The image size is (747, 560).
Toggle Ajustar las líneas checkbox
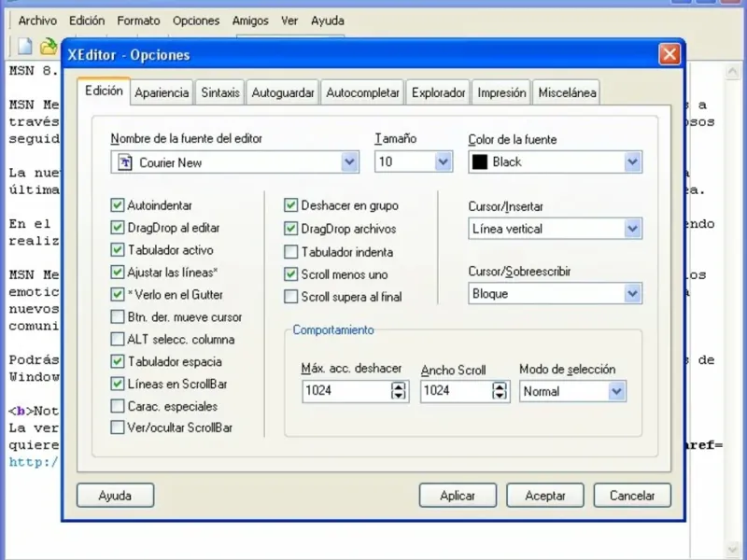click(118, 273)
